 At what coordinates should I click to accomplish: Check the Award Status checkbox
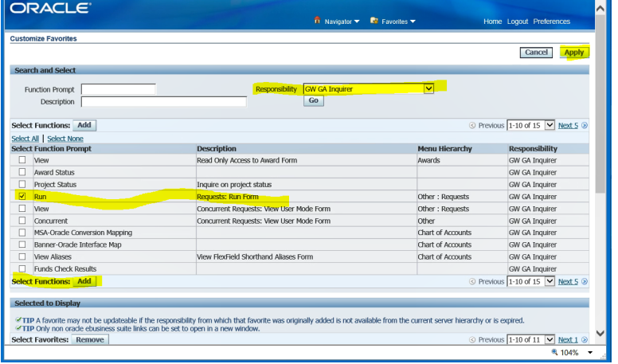click(22, 172)
